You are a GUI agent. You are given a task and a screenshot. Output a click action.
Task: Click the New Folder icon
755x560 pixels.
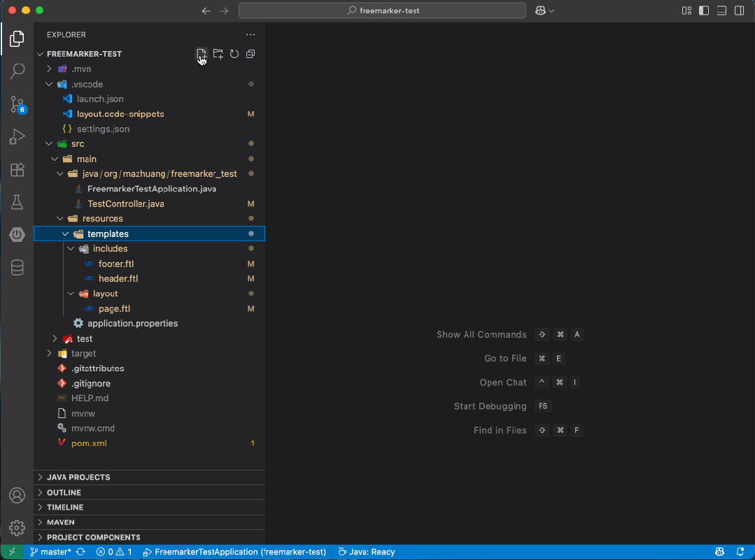tap(218, 54)
